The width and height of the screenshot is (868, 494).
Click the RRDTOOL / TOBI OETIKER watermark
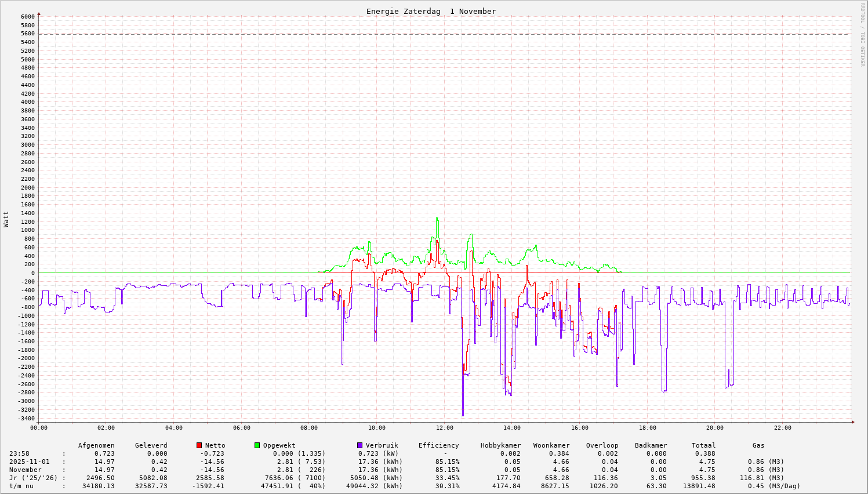coord(862,34)
